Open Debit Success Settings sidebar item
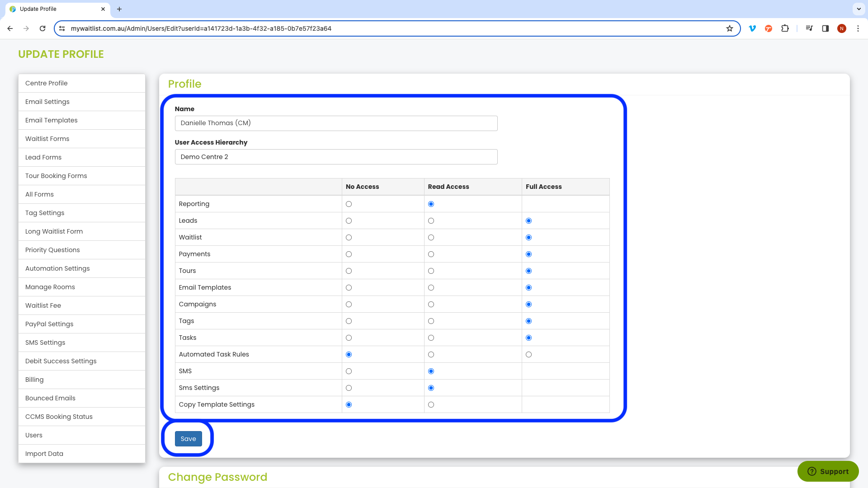 [x=82, y=361]
